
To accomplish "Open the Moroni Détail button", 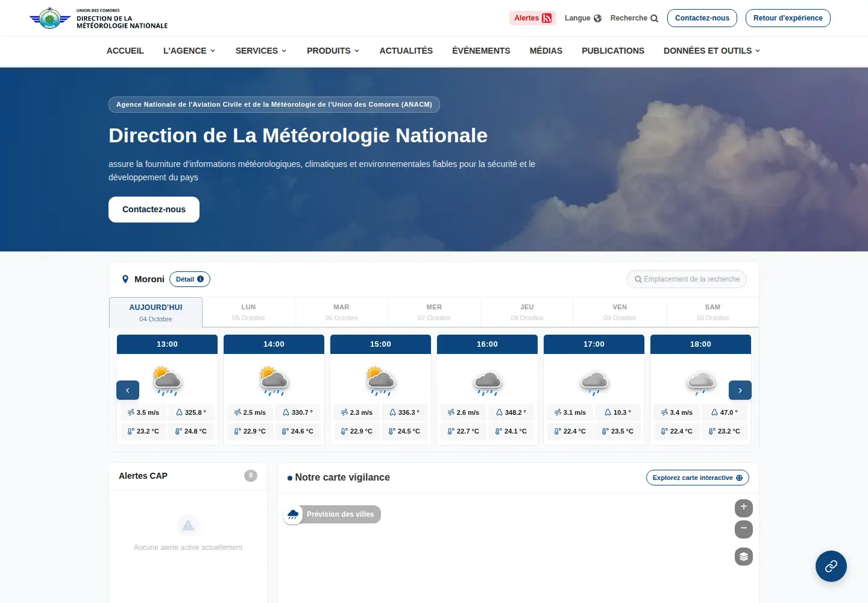I will [x=190, y=279].
